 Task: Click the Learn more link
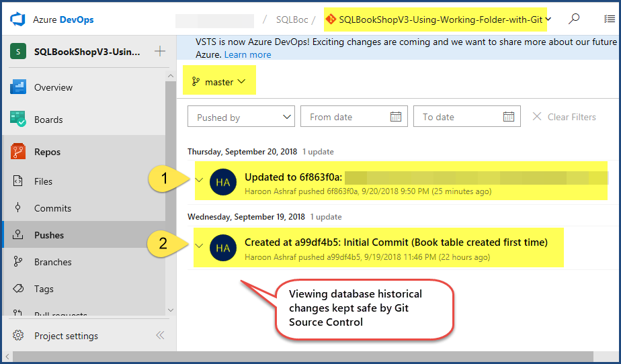pos(247,54)
